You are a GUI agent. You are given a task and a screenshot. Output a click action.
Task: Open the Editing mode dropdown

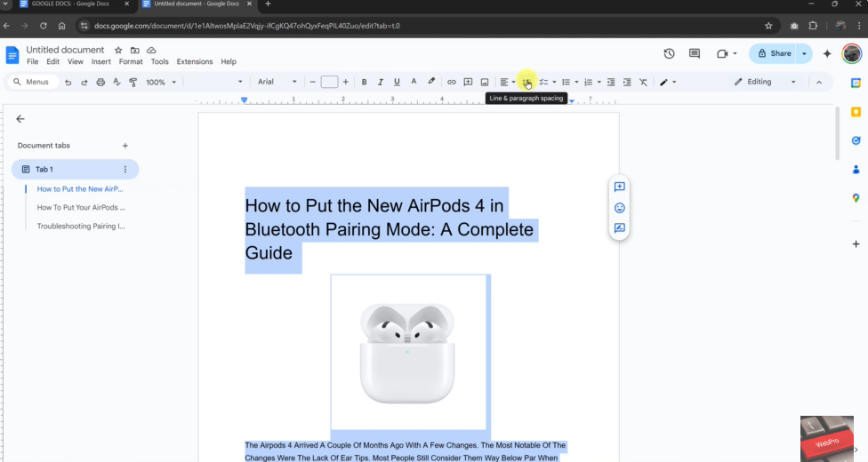765,82
